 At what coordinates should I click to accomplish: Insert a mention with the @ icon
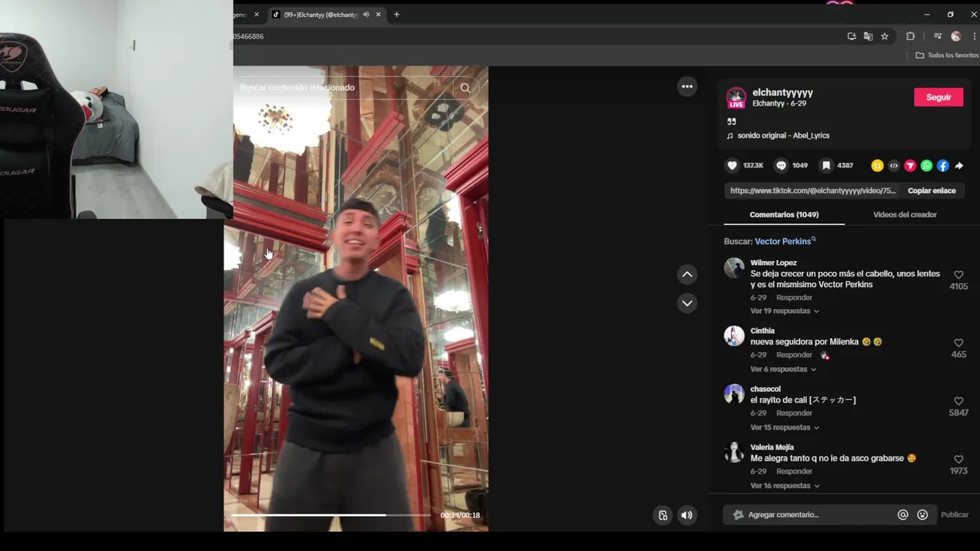tap(903, 515)
